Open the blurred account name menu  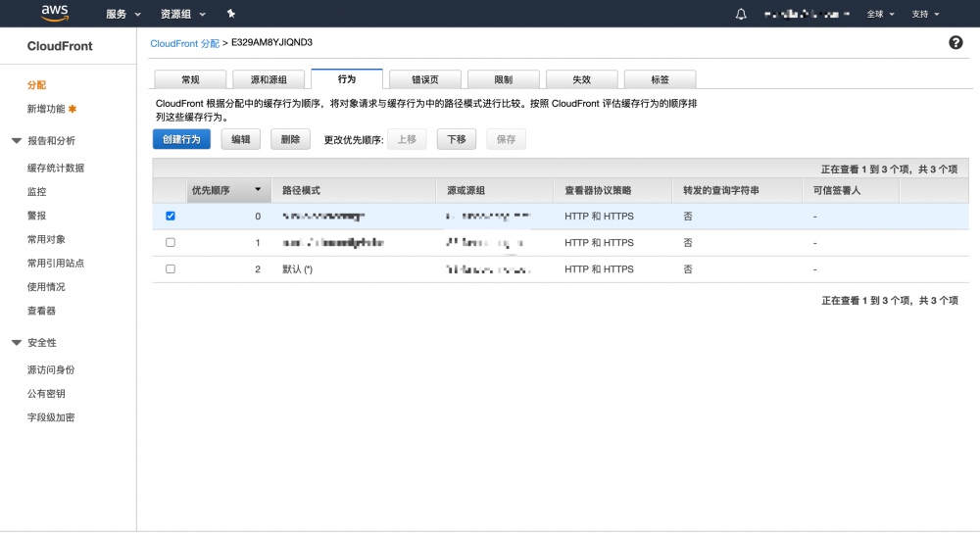(807, 14)
